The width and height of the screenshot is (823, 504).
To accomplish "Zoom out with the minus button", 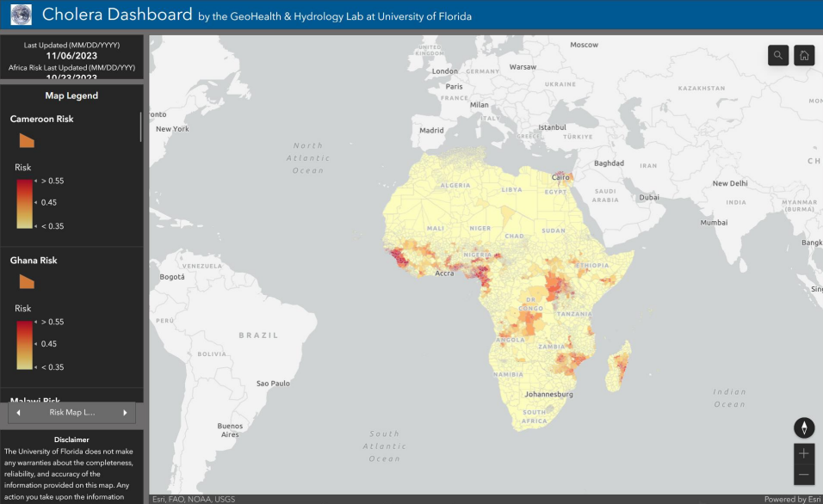I will pos(804,475).
